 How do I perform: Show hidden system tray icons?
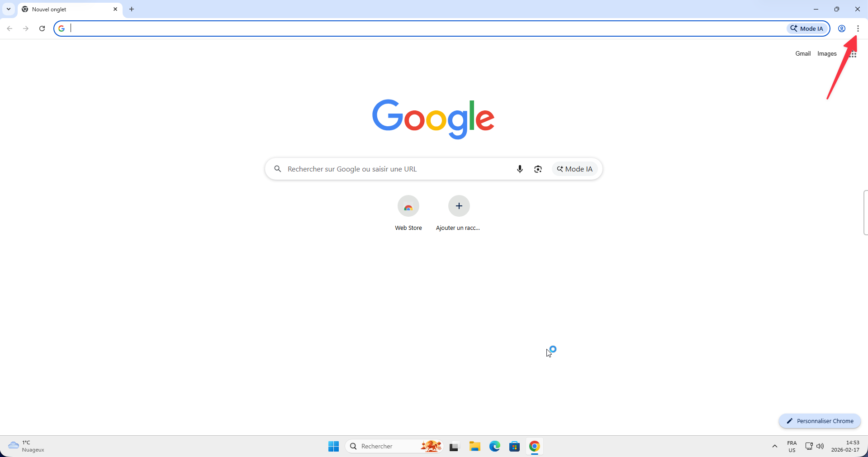774,446
